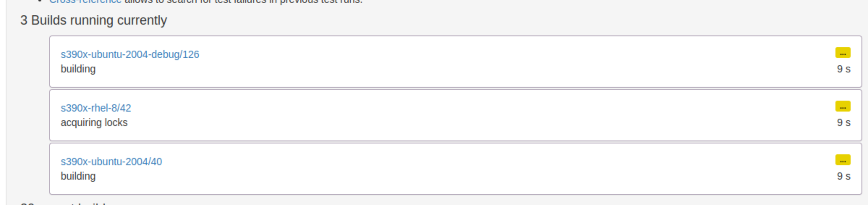Follow the Cross-reference link at the top
This screenshot has height=205, width=868.
(85, 1)
